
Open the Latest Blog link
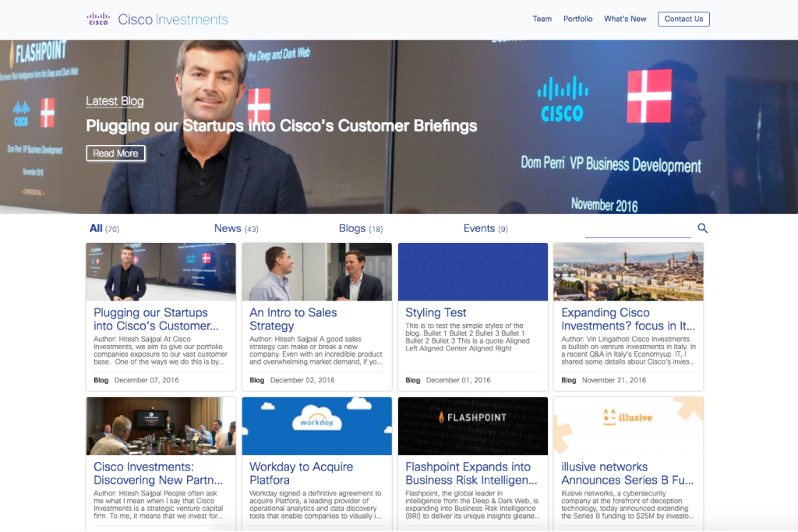(x=115, y=101)
